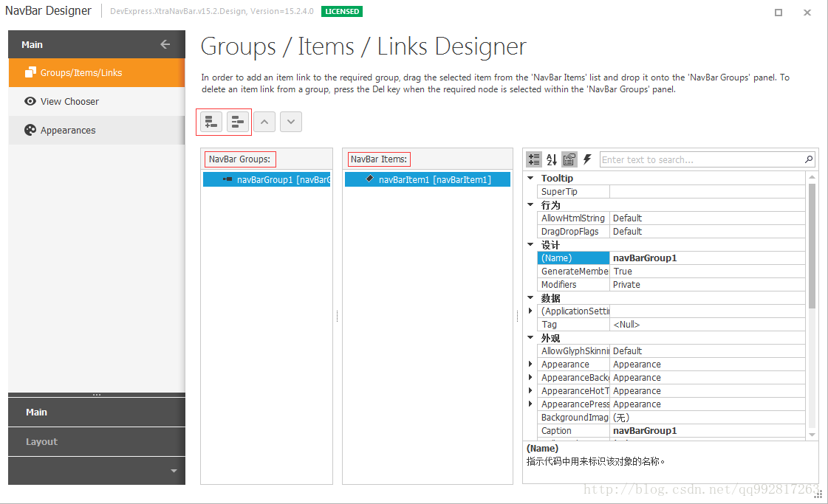Click the Groups/Items/Links page icon
The width and height of the screenshot is (828, 504).
30,72
